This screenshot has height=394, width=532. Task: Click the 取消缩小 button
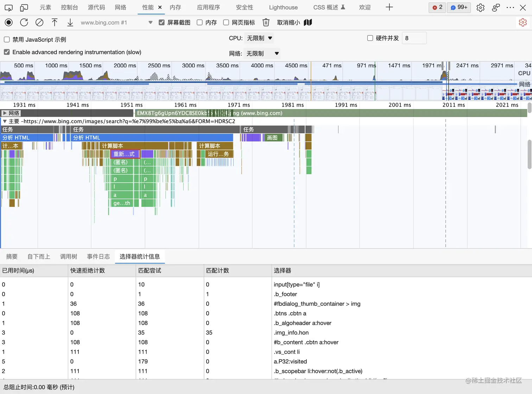[289, 23]
